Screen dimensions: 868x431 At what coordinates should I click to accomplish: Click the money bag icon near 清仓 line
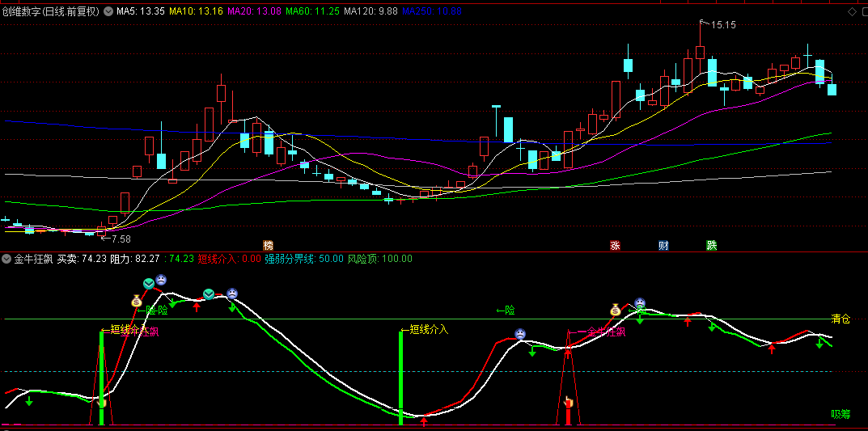616,309
